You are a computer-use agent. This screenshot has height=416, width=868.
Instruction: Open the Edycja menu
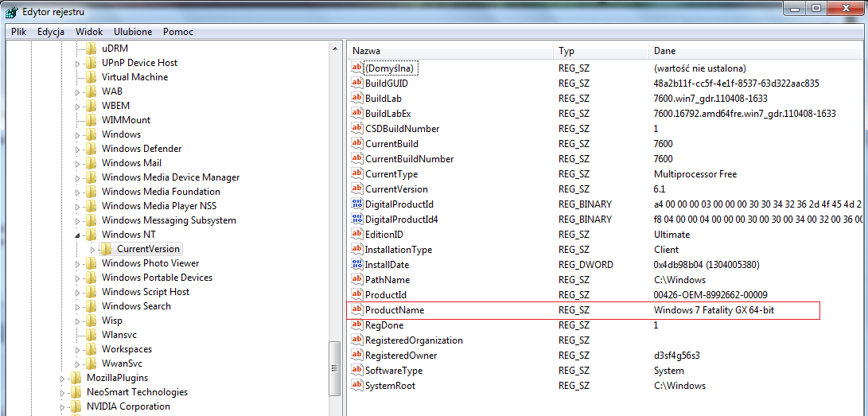51,32
